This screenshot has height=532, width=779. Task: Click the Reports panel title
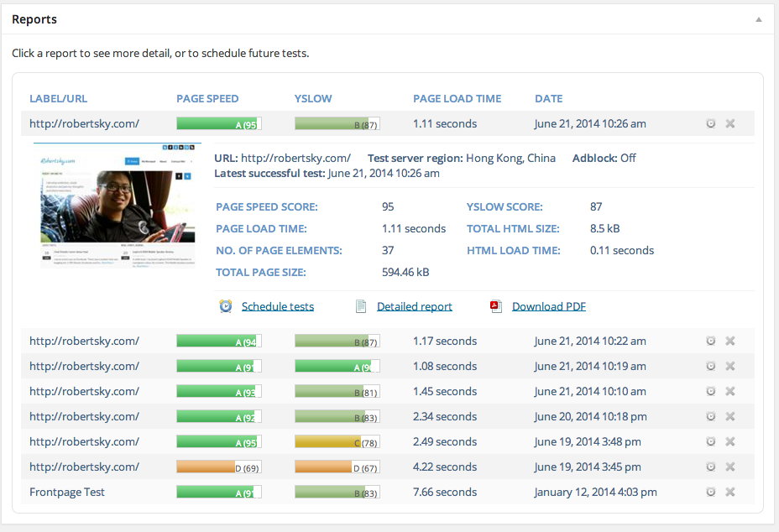point(34,19)
